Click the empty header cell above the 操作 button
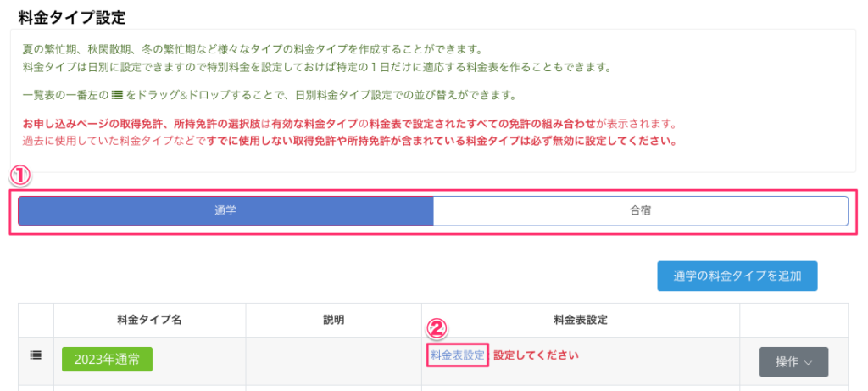Screen dimensions: 868x391 point(793,320)
